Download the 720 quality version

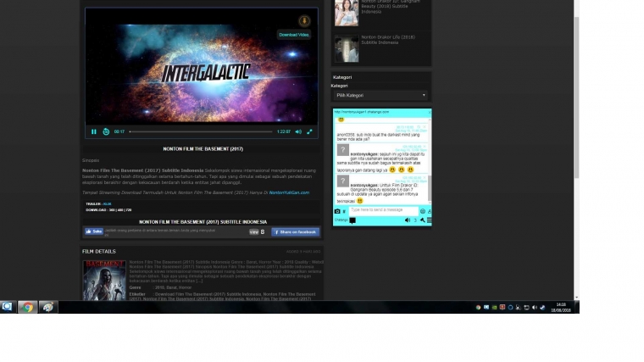click(x=129, y=210)
